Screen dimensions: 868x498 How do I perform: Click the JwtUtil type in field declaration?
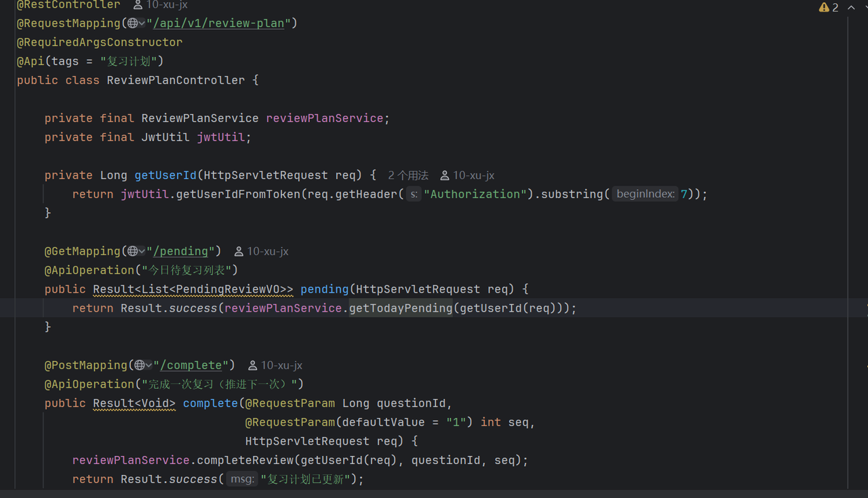coord(165,137)
